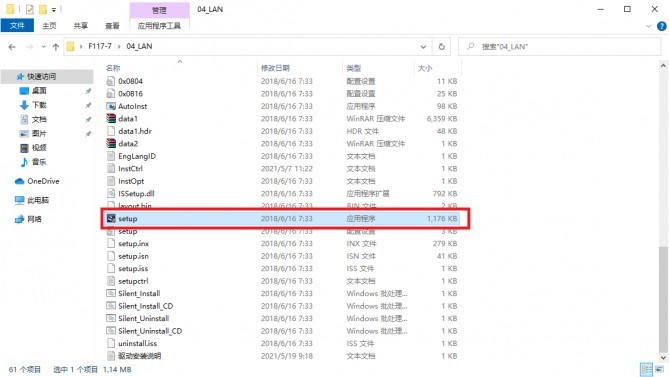The image size is (669, 377).
Task: Select the setup.inx file icon
Action: pos(111,244)
